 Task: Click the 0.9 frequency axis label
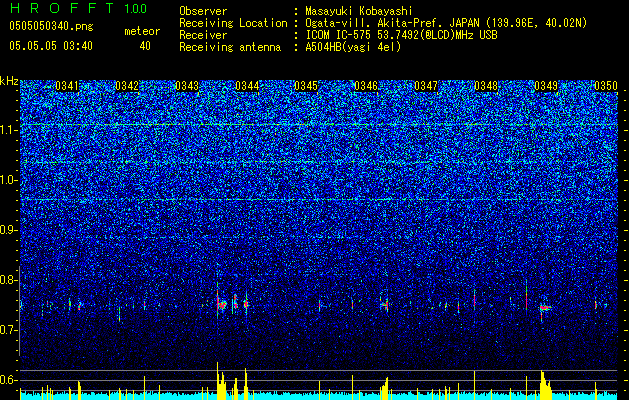[x=8, y=230]
